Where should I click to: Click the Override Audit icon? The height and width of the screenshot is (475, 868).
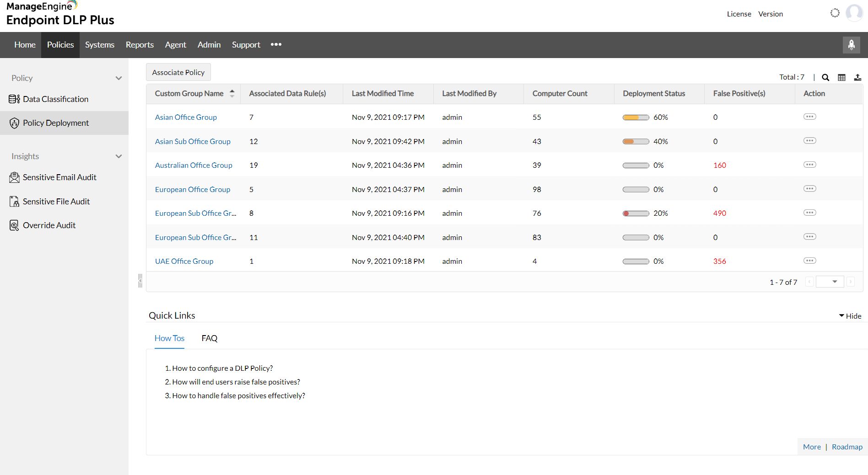point(14,225)
